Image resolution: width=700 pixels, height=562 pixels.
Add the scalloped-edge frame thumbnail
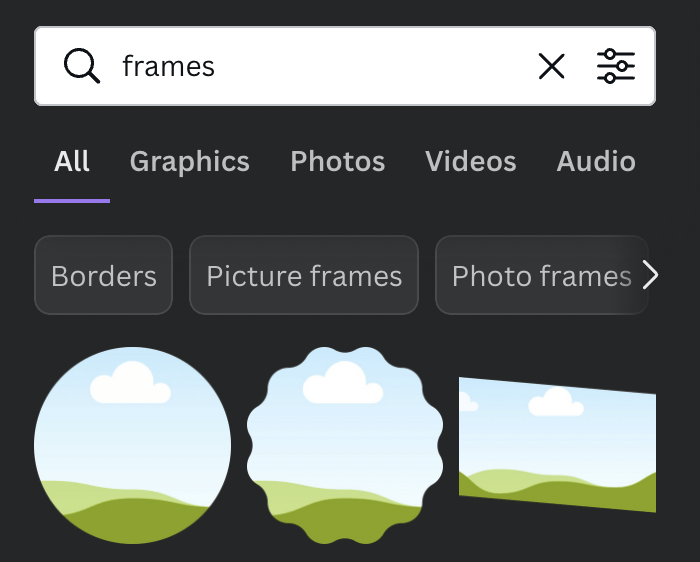(x=345, y=445)
